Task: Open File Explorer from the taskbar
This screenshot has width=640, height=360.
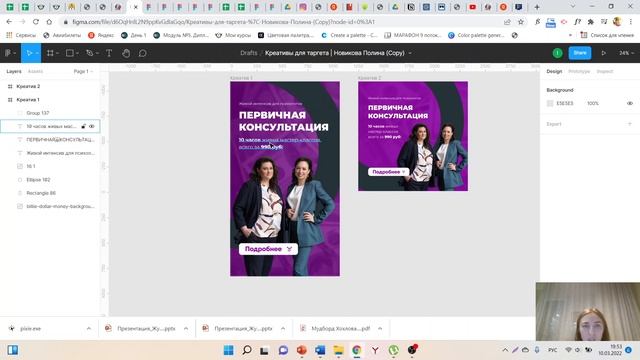Action: click(x=338, y=350)
